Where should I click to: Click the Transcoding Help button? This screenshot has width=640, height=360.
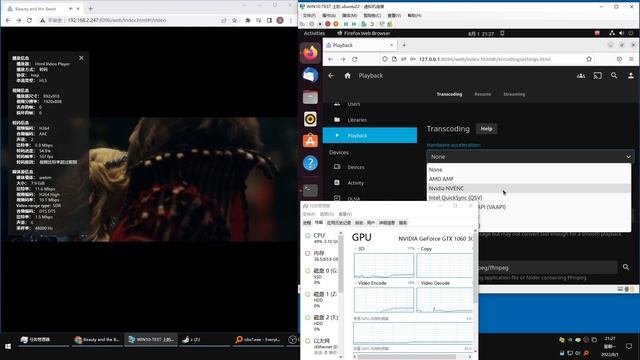(486, 129)
